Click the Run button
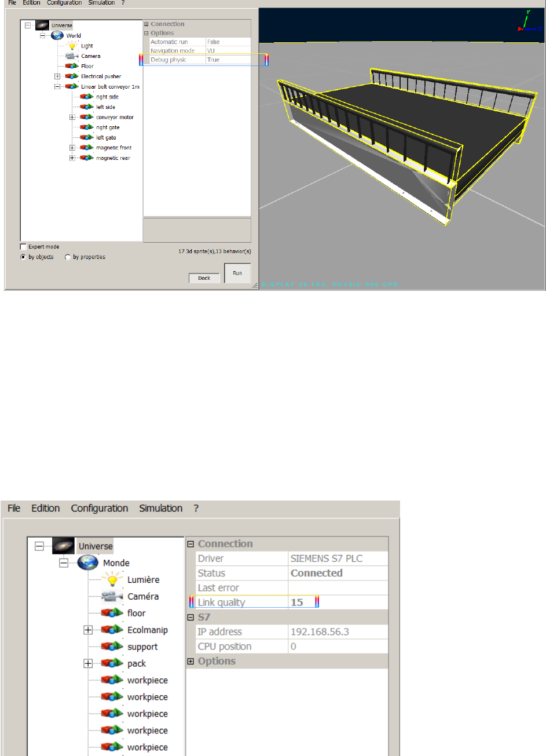 click(x=237, y=273)
